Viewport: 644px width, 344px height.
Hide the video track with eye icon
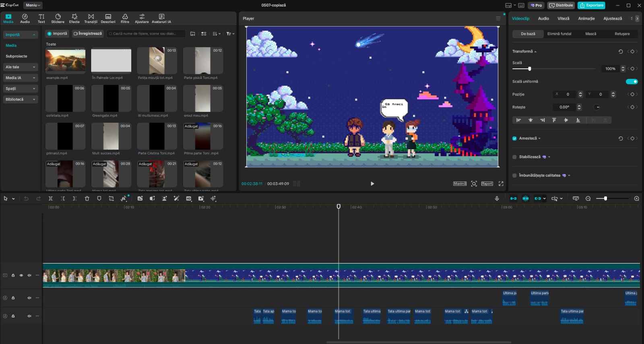[x=21, y=276]
